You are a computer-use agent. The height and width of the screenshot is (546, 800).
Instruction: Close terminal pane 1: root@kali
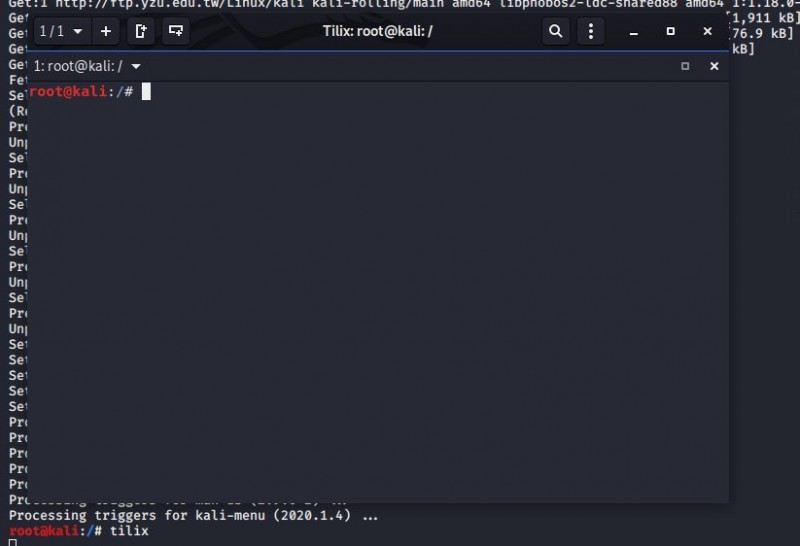[x=714, y=66]
